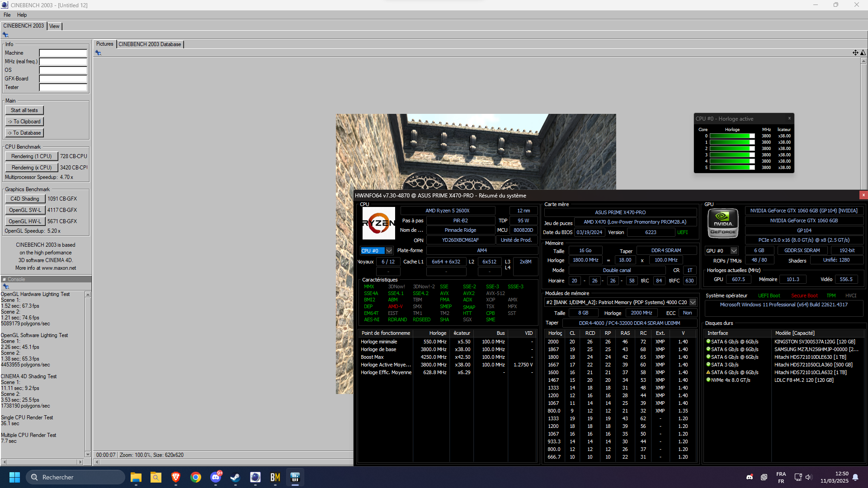
Task: Switch to the CINEBENCH taskbar icon
Action: click(x=255, y=477)
